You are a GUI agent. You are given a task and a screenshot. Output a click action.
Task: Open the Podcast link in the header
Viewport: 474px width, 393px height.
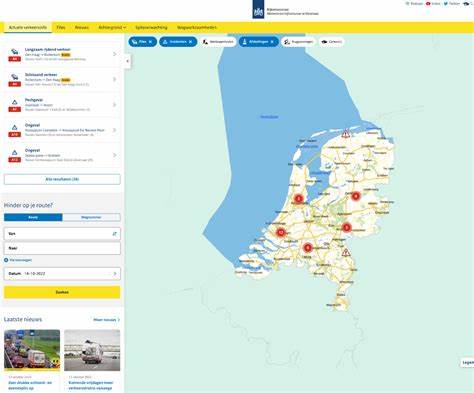click(x=414, y=4)
